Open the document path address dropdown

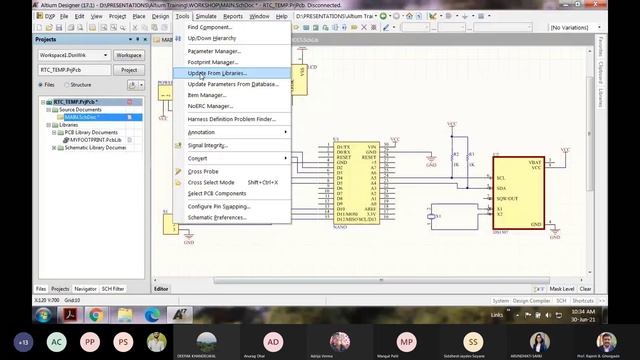point(376,16)
